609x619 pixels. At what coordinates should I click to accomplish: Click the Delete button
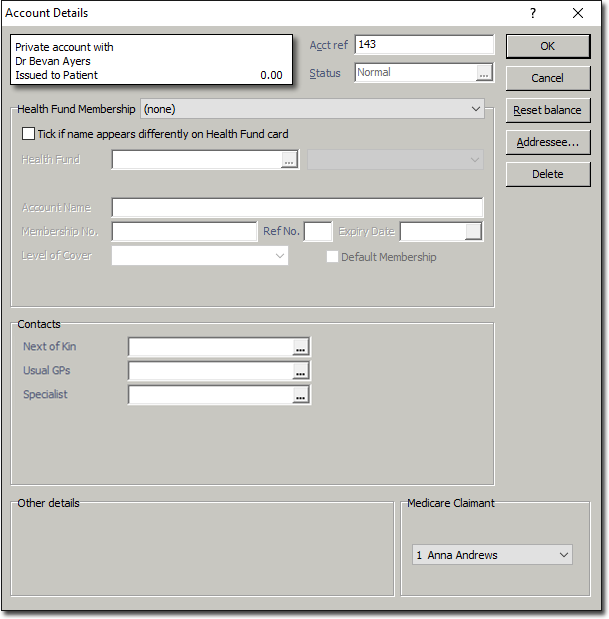[547, 174]
